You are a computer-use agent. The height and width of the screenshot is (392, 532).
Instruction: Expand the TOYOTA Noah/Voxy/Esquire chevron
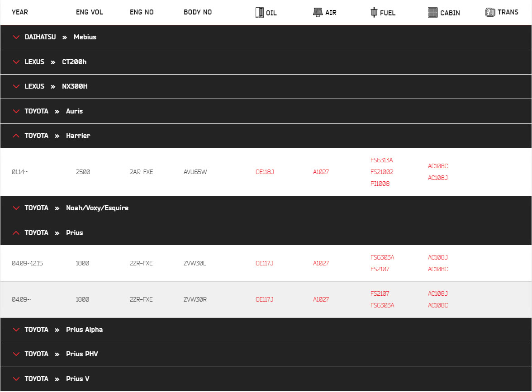point(16,208)
